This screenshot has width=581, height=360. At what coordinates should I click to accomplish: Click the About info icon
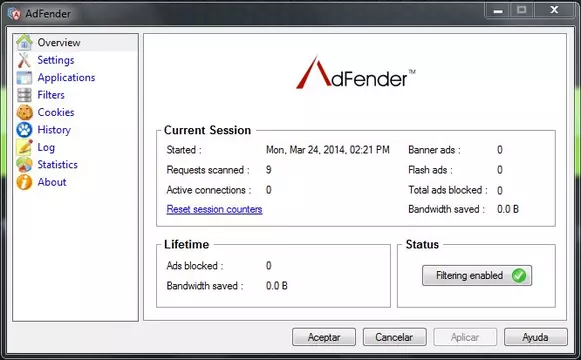coord(24,182)
